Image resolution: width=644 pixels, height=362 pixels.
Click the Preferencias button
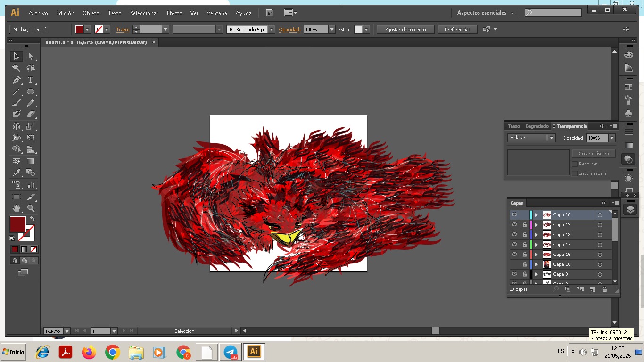457,29
